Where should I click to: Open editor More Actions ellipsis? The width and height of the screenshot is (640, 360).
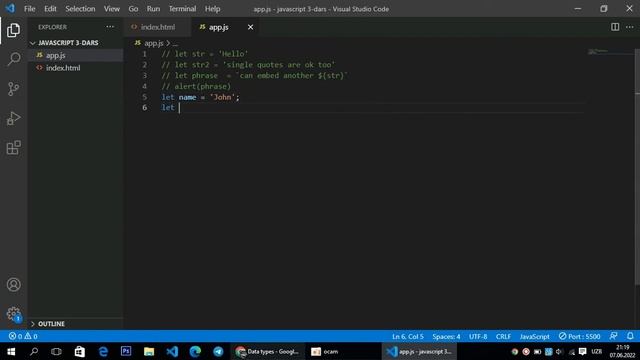[x=629, y=27]
